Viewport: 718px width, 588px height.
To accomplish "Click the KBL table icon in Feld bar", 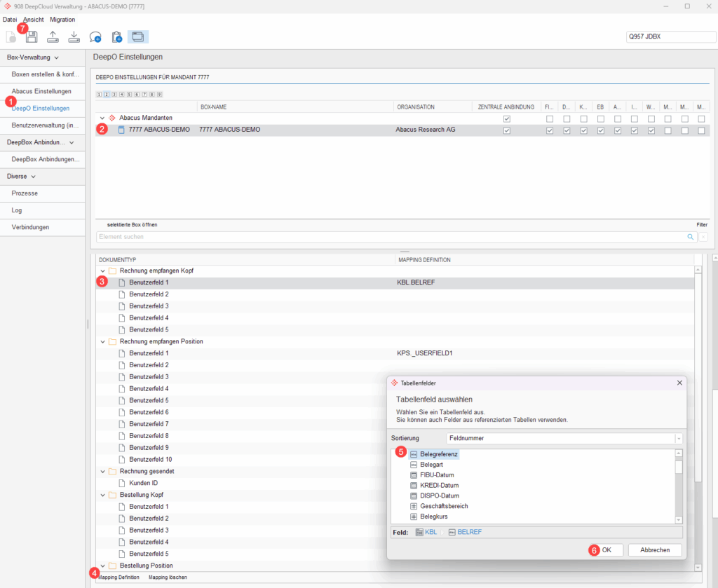I will click(419, 532).
